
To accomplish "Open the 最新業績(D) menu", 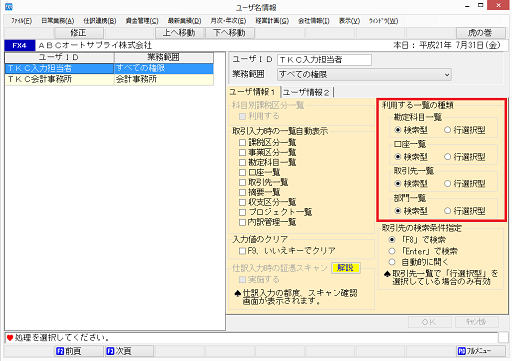I will [x=185, y=21].
